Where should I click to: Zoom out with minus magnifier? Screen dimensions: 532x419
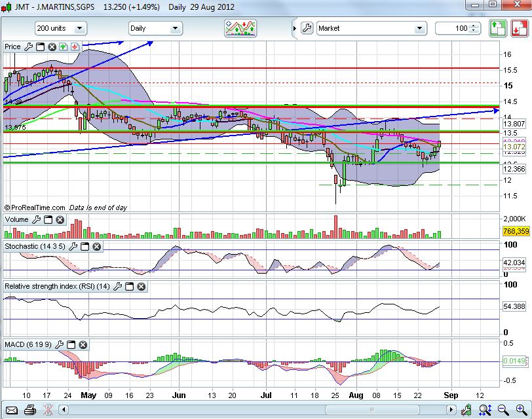pos(503,410)
